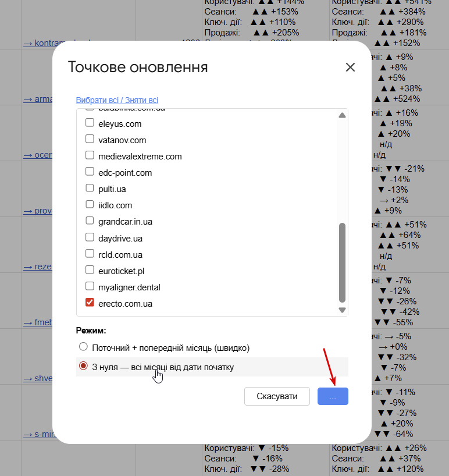Click the scrollbar down arrow in list

pos(342,310)
